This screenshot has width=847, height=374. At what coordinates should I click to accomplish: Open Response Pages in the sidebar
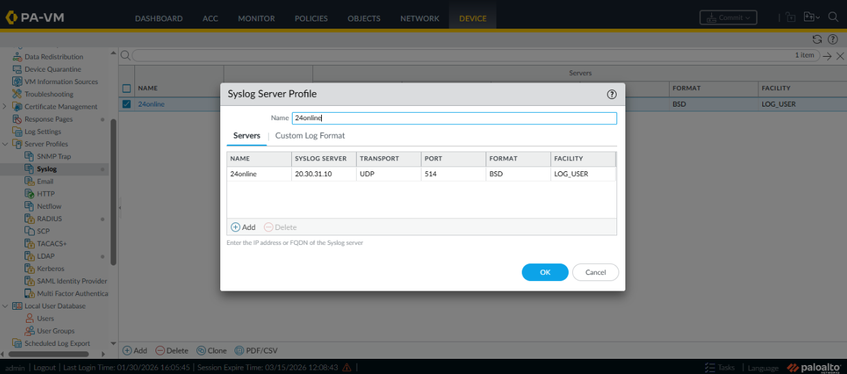click(x=48, y=119)
